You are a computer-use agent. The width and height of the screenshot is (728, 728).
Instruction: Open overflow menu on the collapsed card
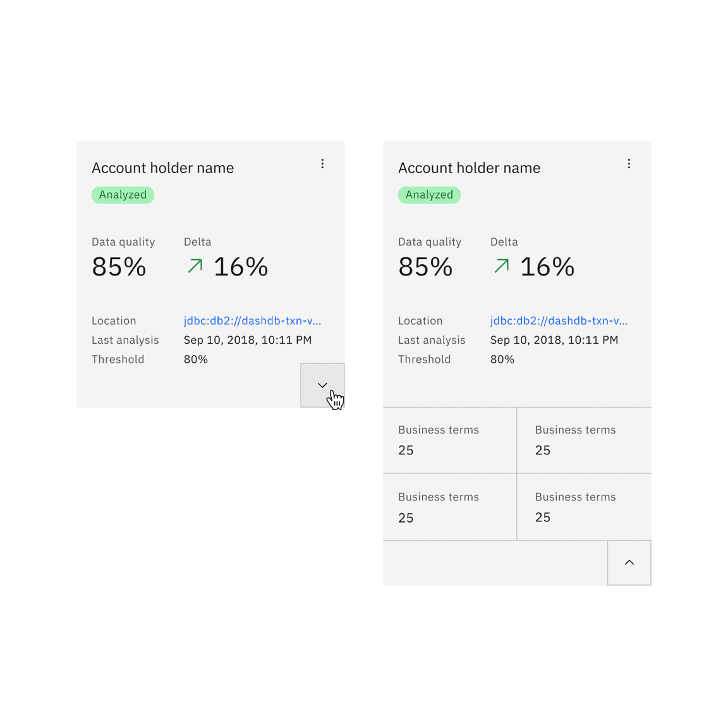point(322,164)
